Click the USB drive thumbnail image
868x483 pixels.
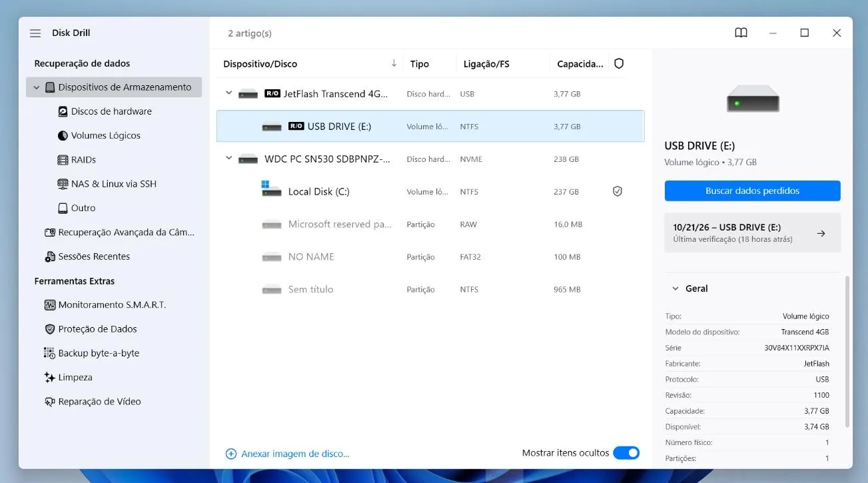click(x=753, y=99)
